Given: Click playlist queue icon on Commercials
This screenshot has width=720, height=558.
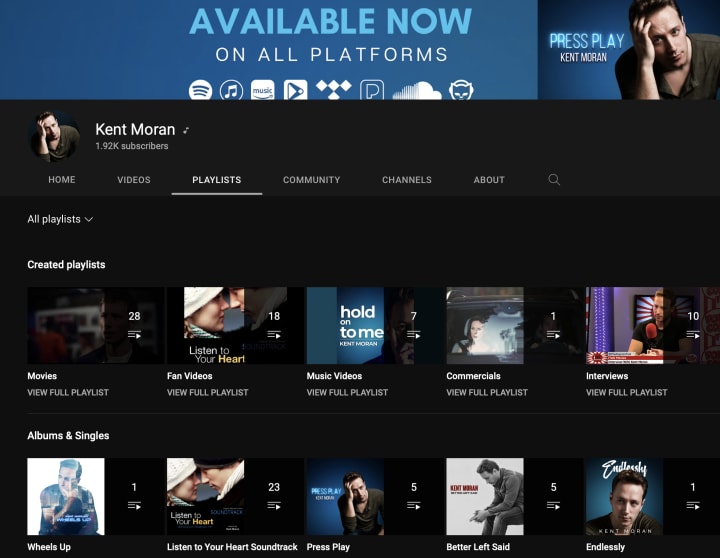Looking at the screenshot, I should click(553, 335).
